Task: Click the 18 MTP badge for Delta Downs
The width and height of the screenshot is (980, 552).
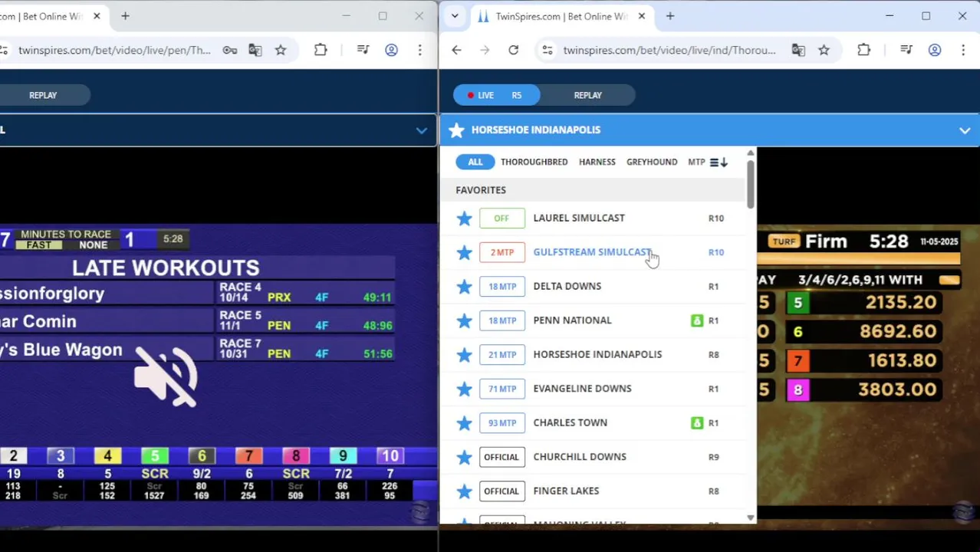Action: point(502,287)
